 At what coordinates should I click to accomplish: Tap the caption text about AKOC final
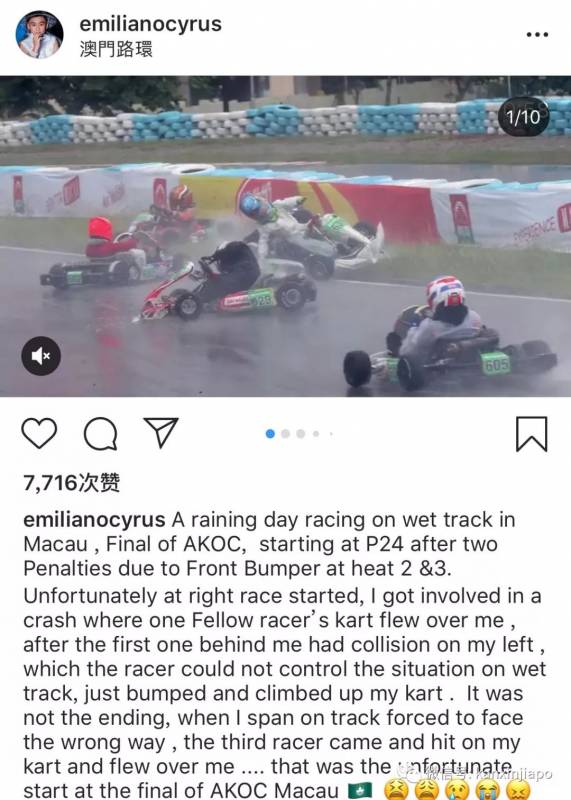(x=284, y=655)
